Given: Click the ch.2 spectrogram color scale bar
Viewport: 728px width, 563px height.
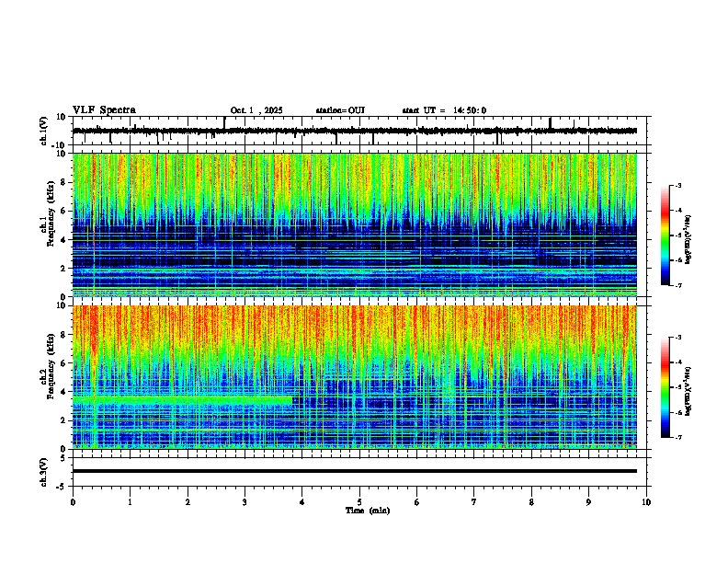Looking at the screenshot, I should pyautogui.click(x=665, y=387).
